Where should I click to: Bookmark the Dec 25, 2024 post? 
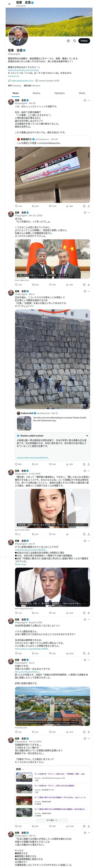(84, 284)
